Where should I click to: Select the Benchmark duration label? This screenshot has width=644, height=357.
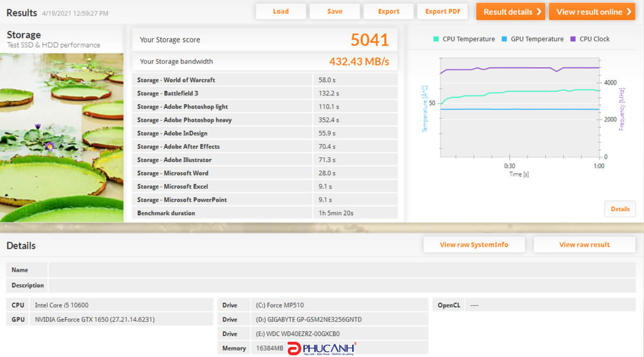click(x=166, y=213)
